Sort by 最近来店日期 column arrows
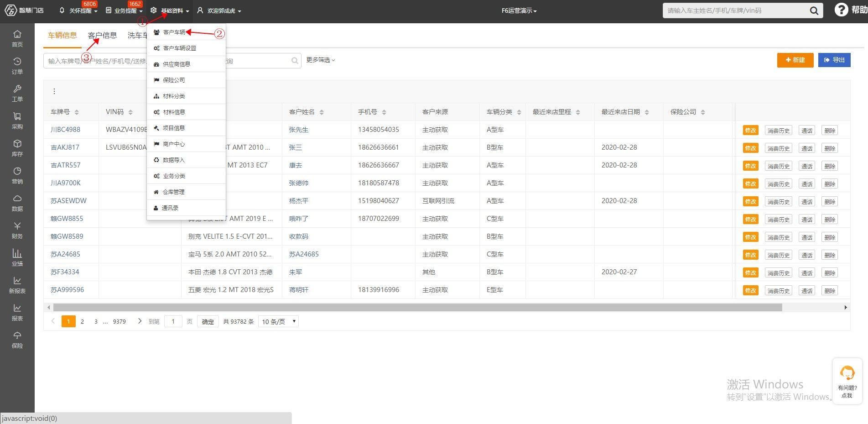This screenshot has width=868, height=424. pos(647,112)
